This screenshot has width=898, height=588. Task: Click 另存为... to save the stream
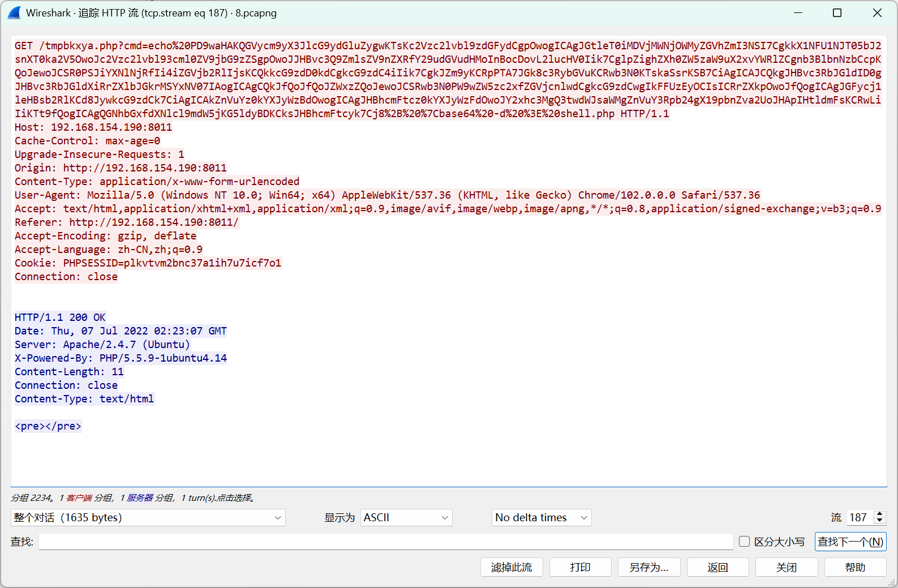point(648,567)
